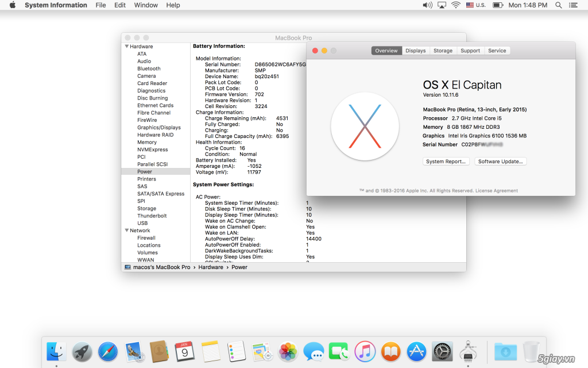Open Wi-Fi status menu
588x368 pixels.
click(x=455, y=5)
